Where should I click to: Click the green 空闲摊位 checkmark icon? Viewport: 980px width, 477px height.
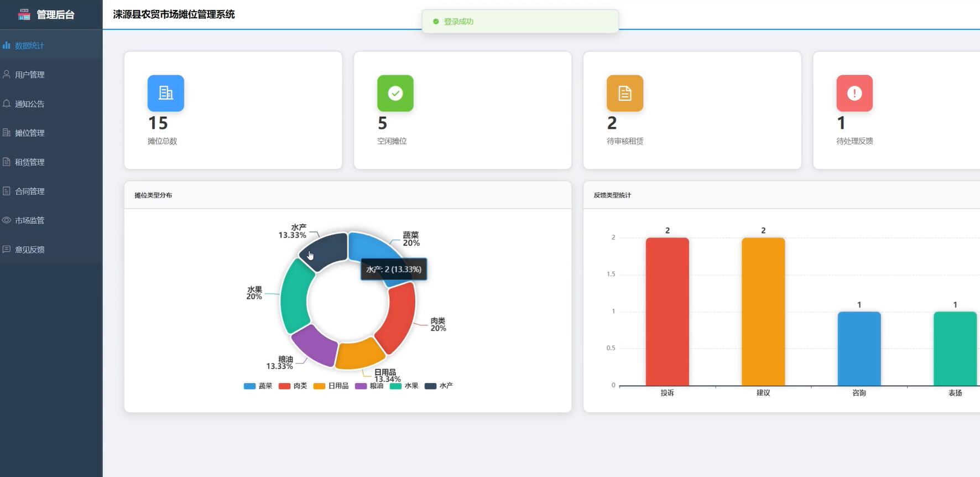(395, 93)
